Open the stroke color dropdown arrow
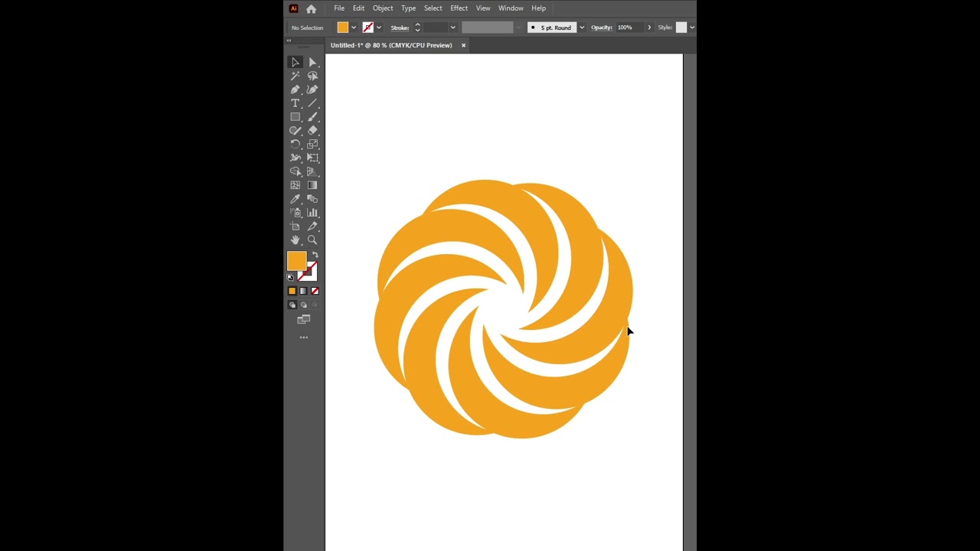Image resolution: width=980 pixels, height=551 pixels. (x=378, y=28)
